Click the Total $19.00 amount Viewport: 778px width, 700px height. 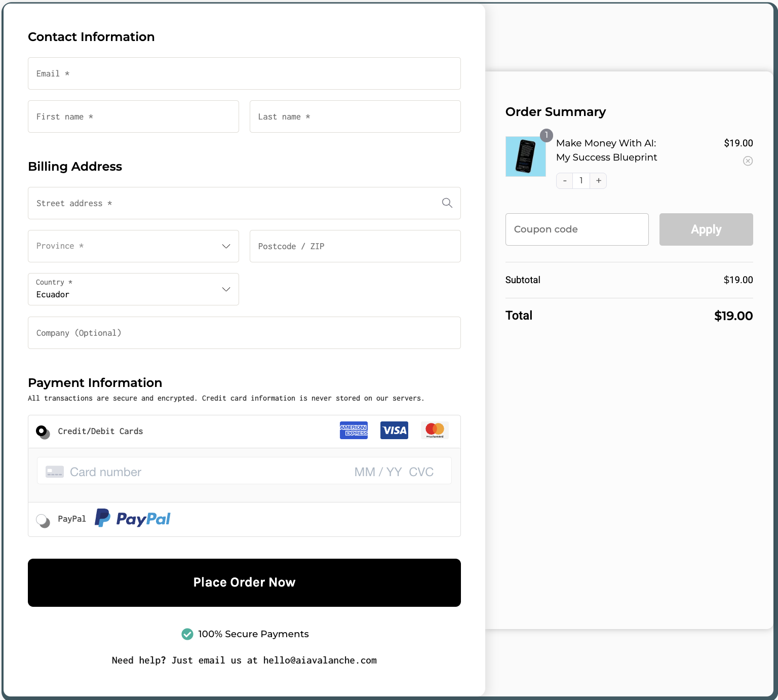[x=733, y=316]
